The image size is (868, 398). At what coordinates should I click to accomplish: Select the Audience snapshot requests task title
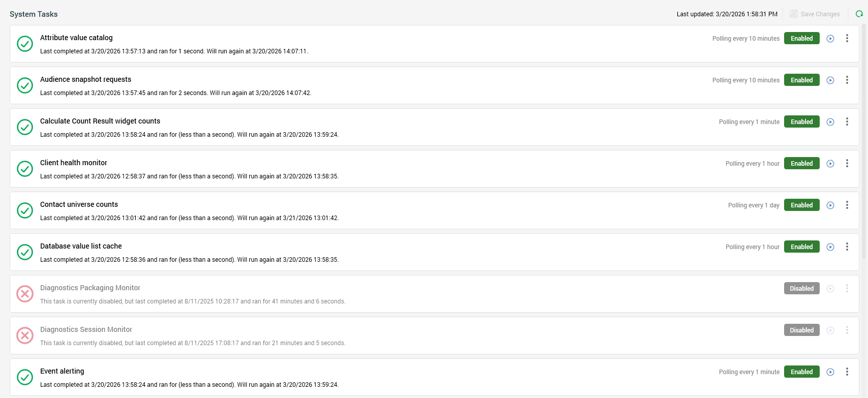[x=85, y=79]
